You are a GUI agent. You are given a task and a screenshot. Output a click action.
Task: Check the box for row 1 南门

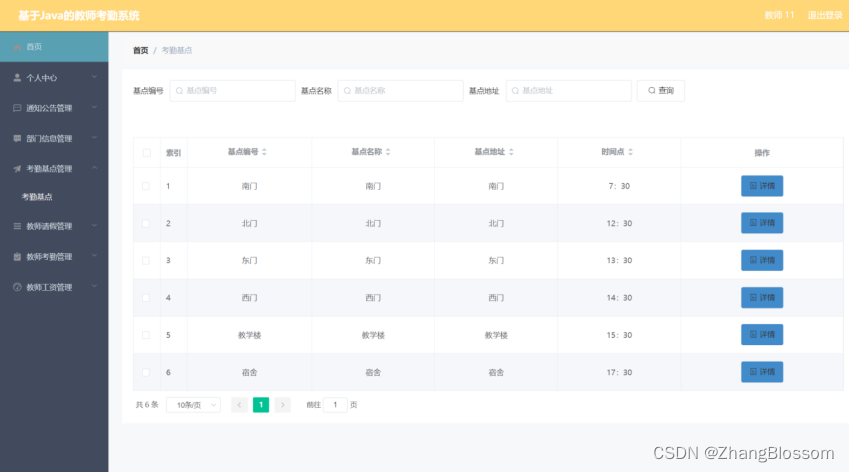coord(146,186)
